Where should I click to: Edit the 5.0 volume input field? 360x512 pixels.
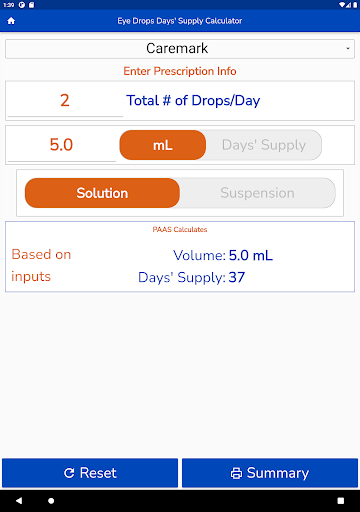[x=62, y=145]
